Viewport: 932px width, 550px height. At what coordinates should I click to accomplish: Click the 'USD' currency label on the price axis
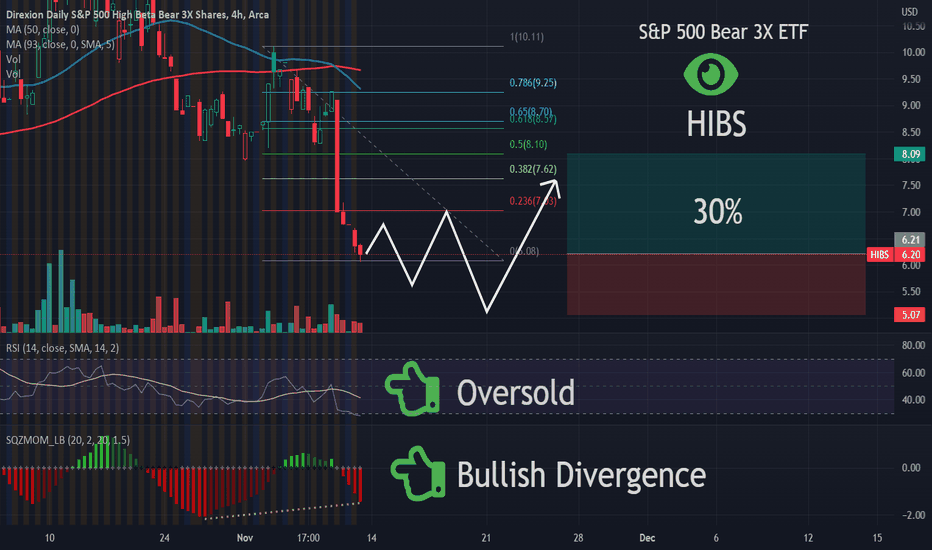[909, 12]
